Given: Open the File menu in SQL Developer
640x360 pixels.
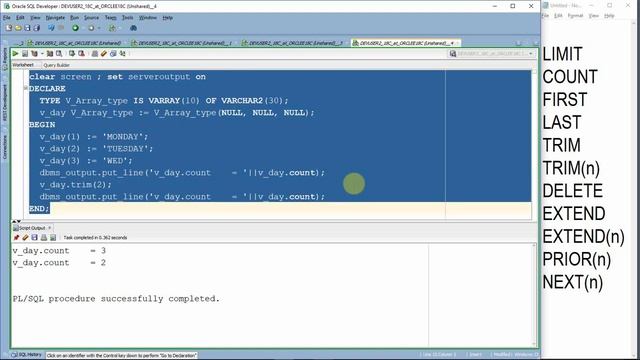Looking at the screenshot, I should pos(7,18).
